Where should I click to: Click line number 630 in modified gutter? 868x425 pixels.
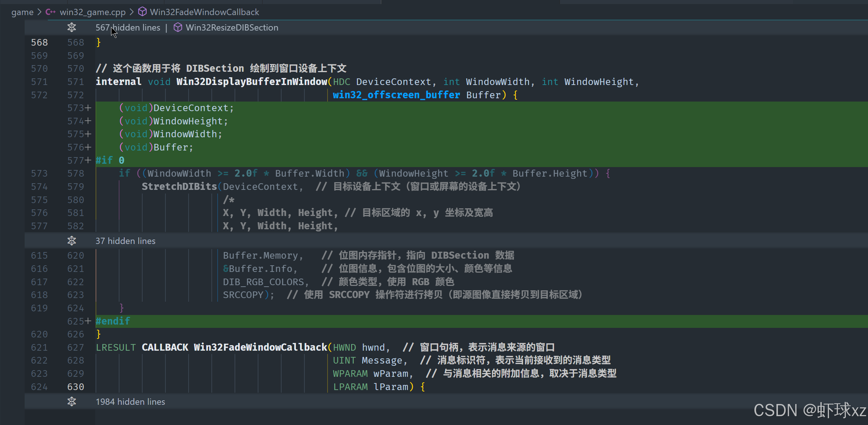pos(76,387)
